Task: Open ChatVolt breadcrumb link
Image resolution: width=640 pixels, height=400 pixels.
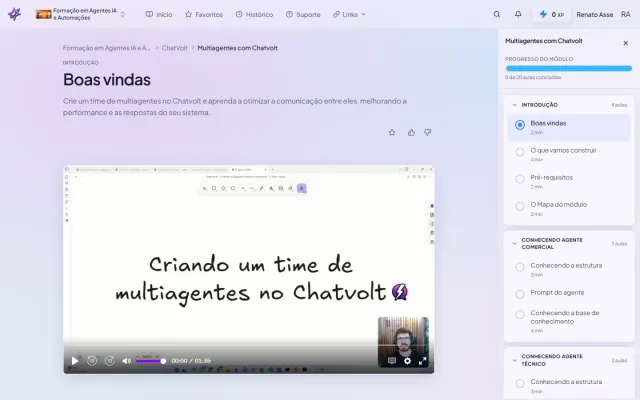Action: point(175,48)
